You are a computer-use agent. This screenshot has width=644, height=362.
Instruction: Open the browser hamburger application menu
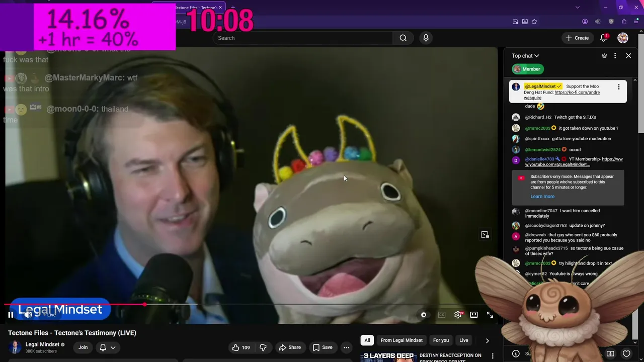pos(636,22)
